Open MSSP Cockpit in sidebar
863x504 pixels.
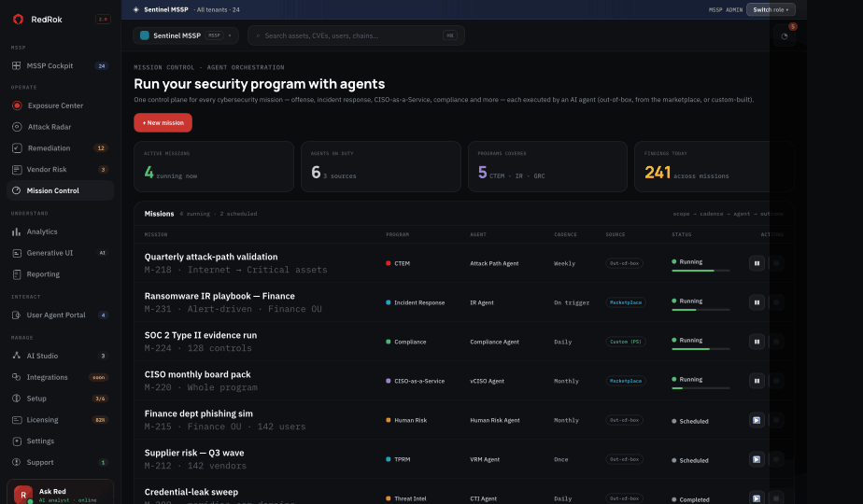pyautogui.click(x=60, y=65)
